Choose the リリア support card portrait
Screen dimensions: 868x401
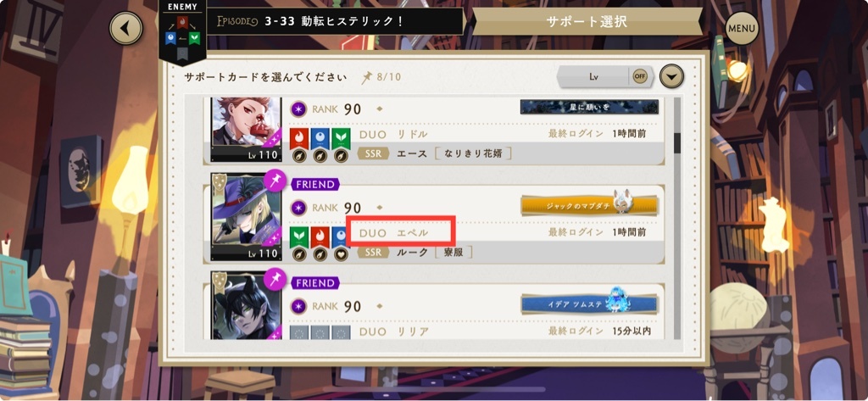coord(247,306)
